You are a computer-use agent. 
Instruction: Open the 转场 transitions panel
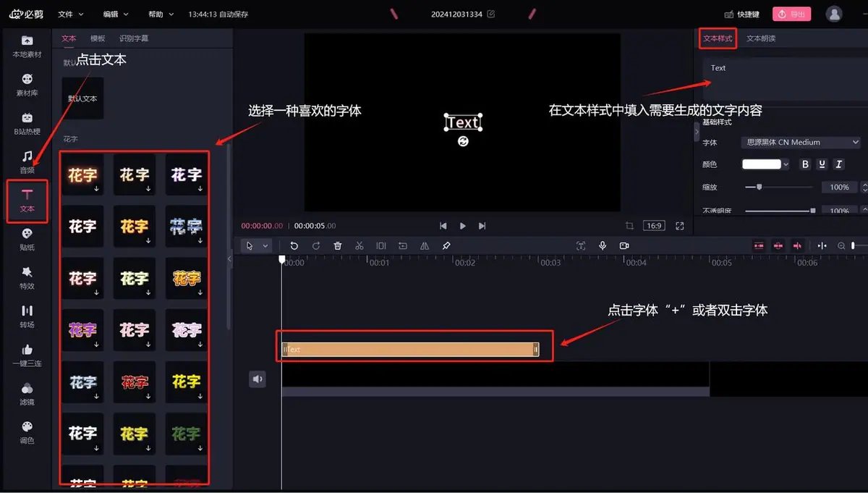point(27,316)
